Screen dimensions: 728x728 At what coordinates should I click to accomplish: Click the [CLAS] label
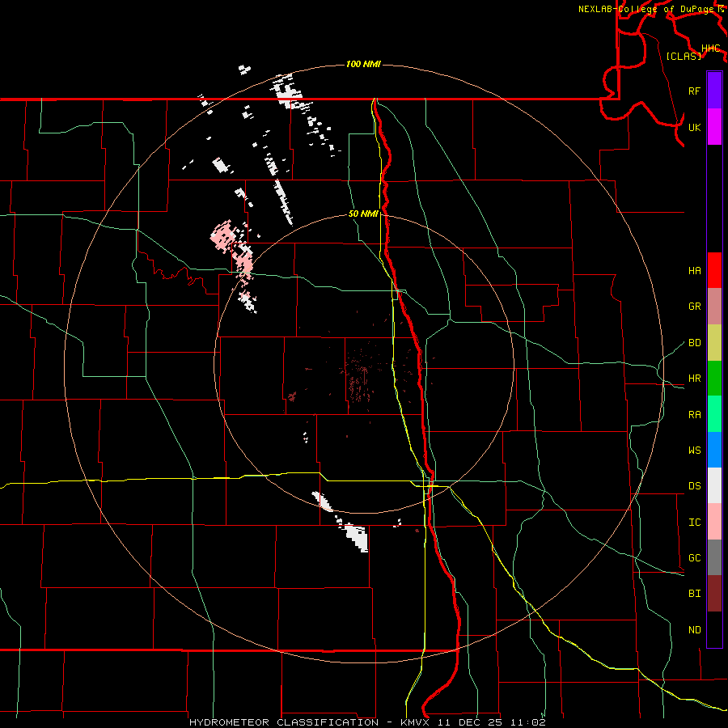coord(683,56)
